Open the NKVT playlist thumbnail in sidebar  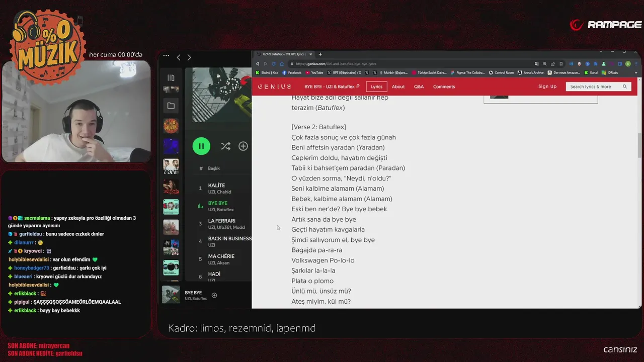pos(171,166)
